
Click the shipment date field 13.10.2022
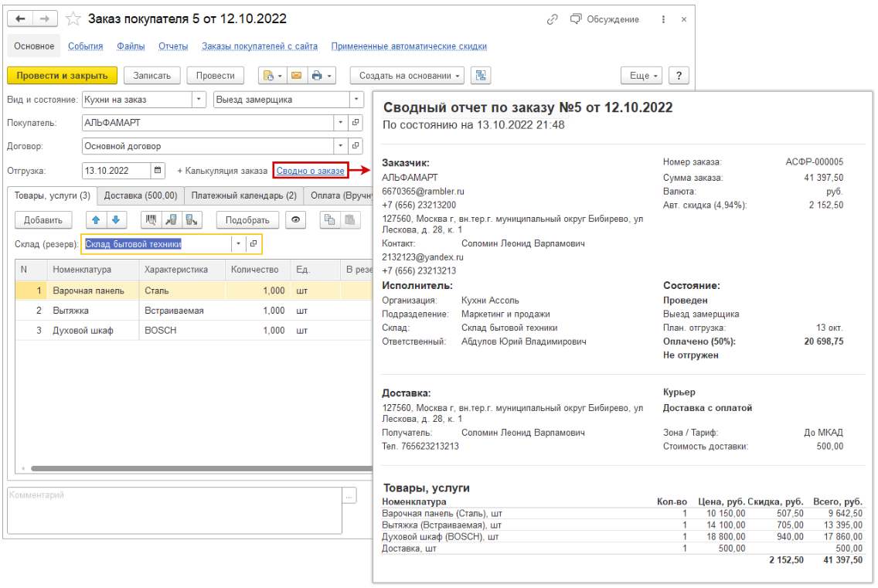[117, 171]
